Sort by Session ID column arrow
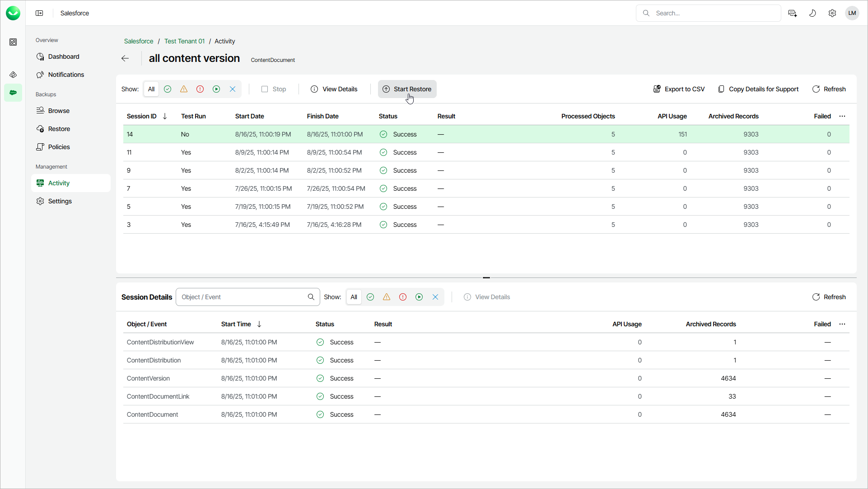 pyautogui.click(x=165, y=116)
